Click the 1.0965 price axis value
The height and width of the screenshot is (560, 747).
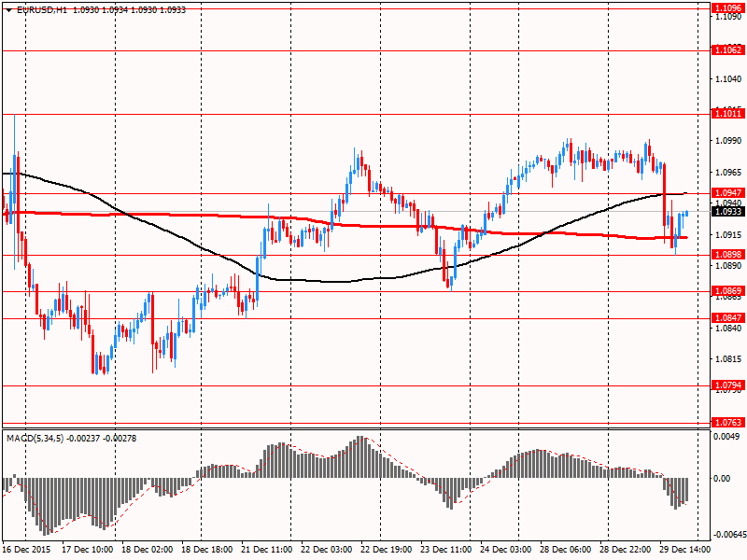click(x=728, y=173)
